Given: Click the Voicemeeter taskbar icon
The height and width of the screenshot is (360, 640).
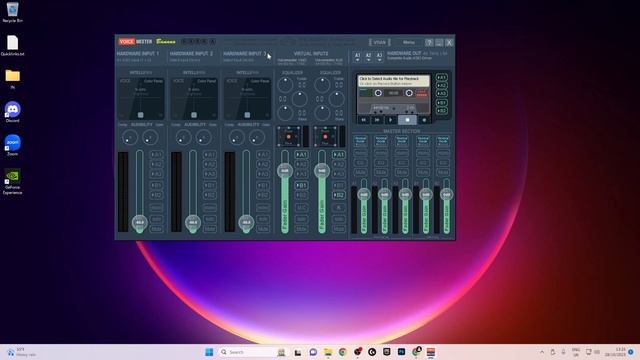Looking at the screenshot, I should [x=431, y=352].
